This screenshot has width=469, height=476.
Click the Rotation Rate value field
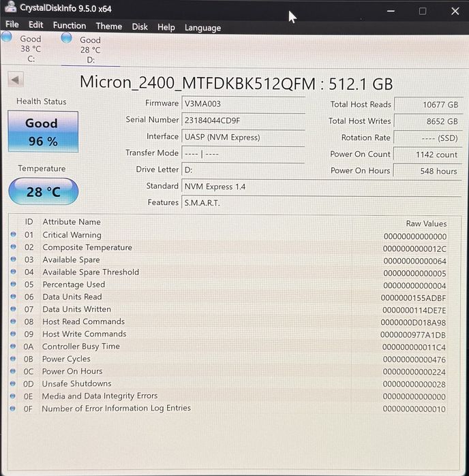tap(428, 138)
